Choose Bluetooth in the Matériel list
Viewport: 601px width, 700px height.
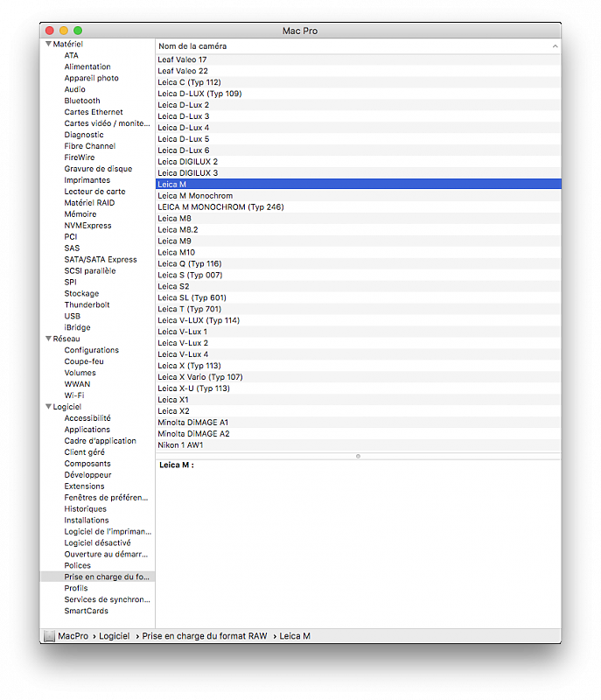[x=81, y=101]
